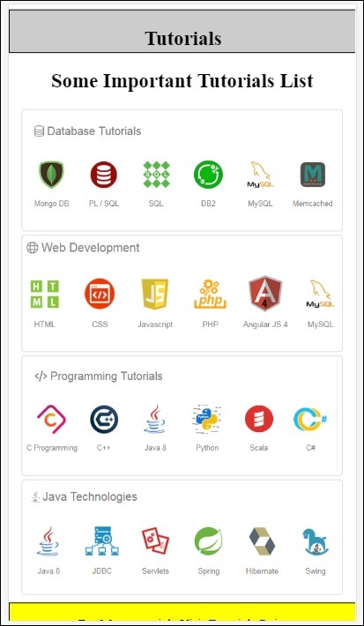
Task: Click the PL / SQL text label
Action: [104, 204]
